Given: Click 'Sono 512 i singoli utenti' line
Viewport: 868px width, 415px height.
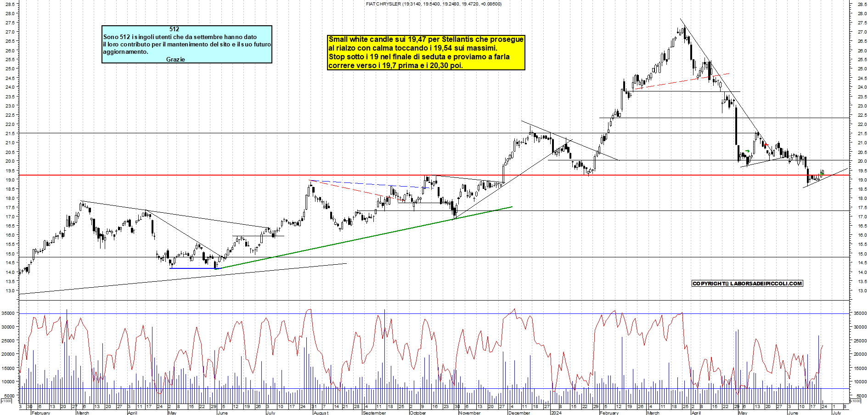Looking at the screenshot, I should click(180, 37).
